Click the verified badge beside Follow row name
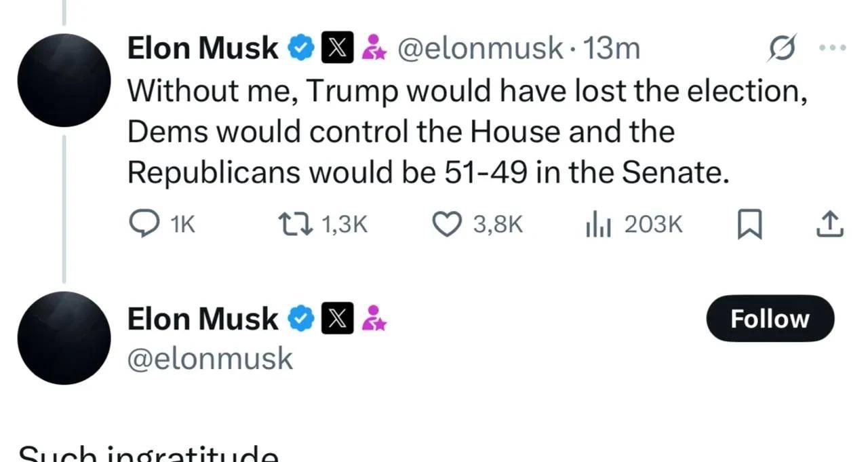 point(301,318)
